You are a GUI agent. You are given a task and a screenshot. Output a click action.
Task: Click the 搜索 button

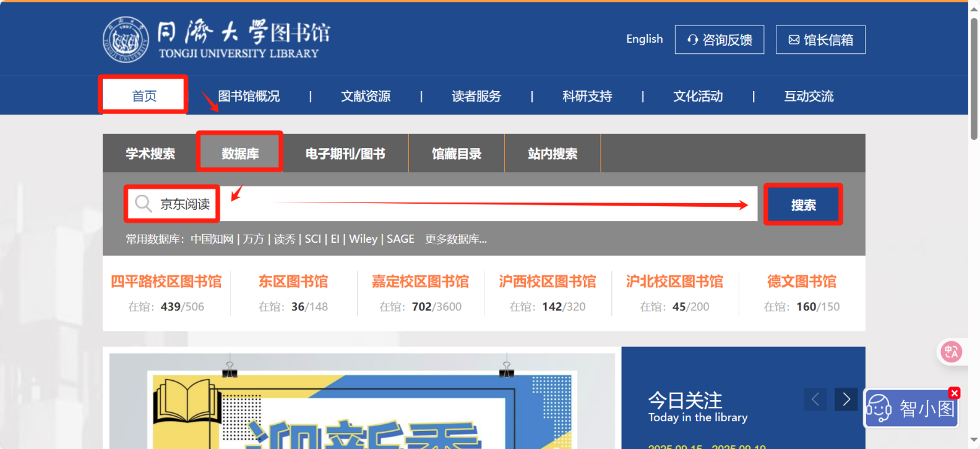tap(803, 205)
